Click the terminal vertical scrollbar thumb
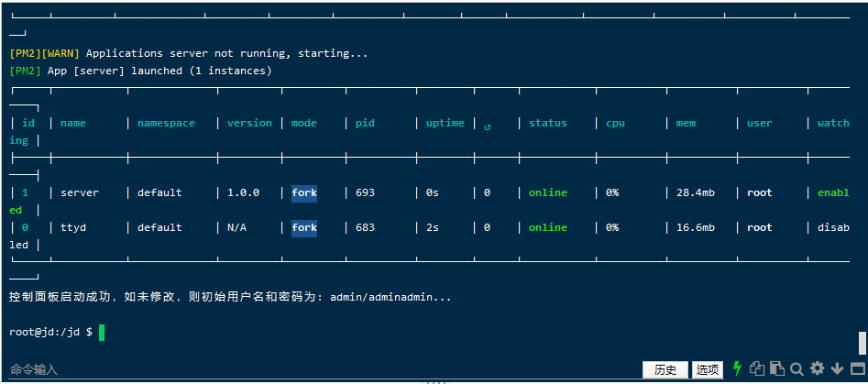The image size is (868, 384). [863, 343]
